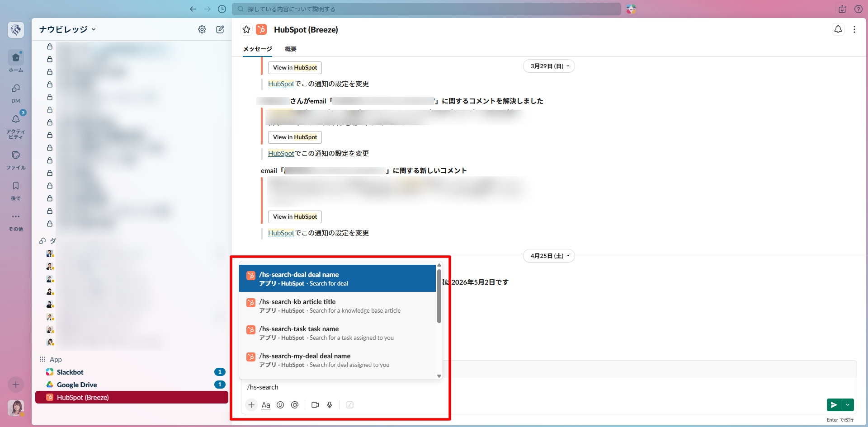Click the command list scrollbar thumb

coord(439,296)
